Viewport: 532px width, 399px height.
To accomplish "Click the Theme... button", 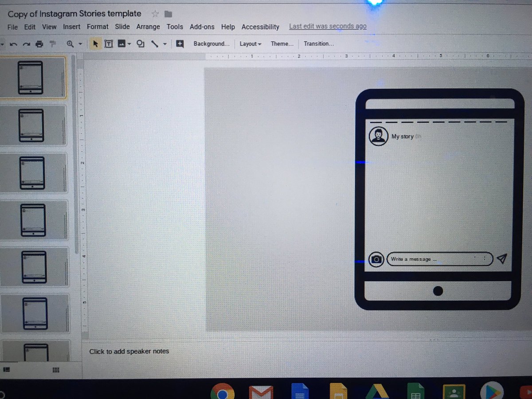I will [282, 43].
